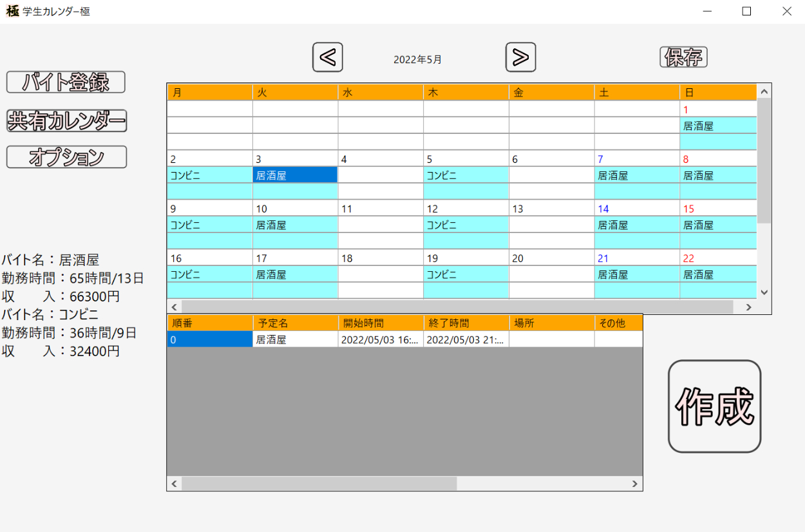Image resolution: width=805 pixels, height=532 pixels.
Task: Click the 学生カレンダー app icon in title bar
Action: [x=12, y=11]
